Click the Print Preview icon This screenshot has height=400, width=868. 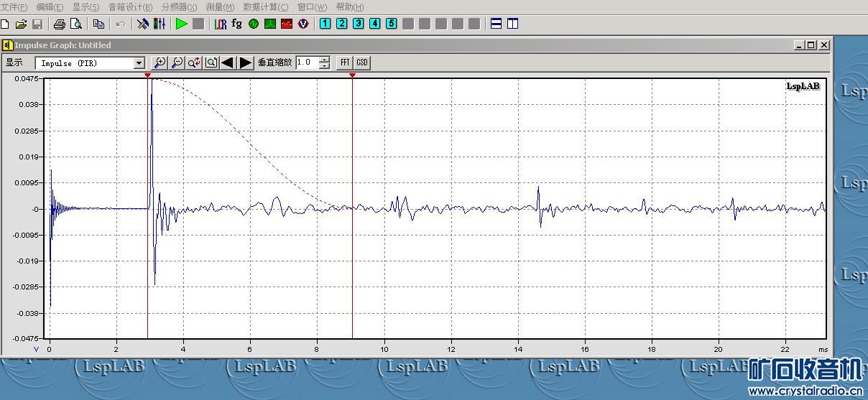(x=76, y=24)
